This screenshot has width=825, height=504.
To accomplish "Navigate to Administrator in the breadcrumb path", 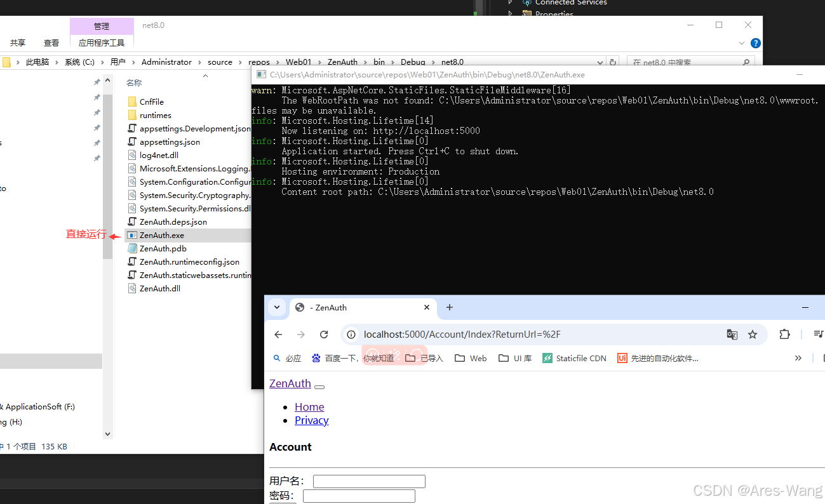I will point(166,62).
